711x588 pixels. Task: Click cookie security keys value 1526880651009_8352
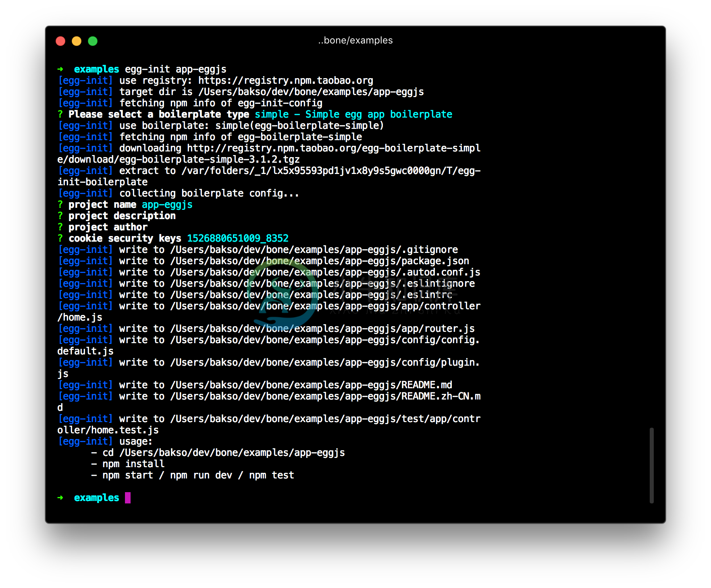[x=238, y=238]
